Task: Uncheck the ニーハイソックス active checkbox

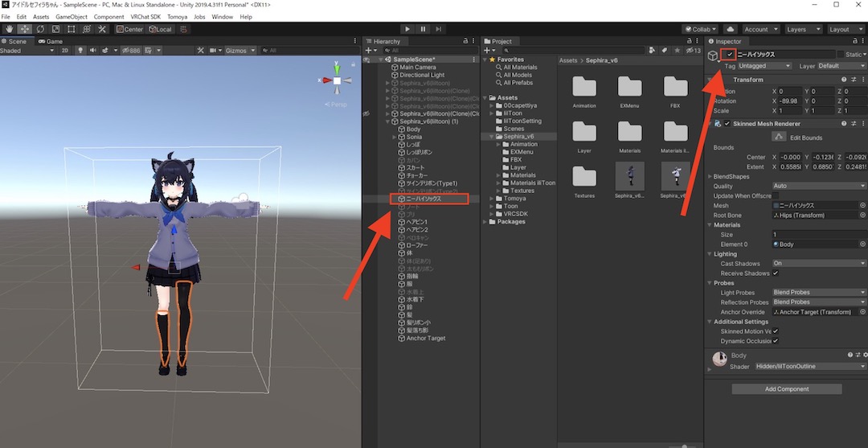Action: coord(730,54)
